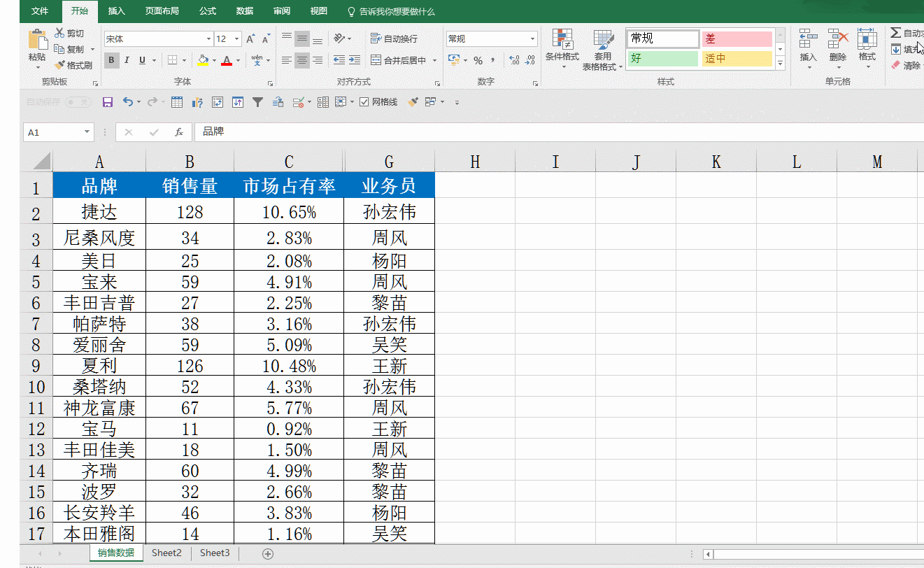Image resolution: width=924 pixels, height=568 pixels.
Task: Click the Undo arrow
Action: tap(127, 102)
